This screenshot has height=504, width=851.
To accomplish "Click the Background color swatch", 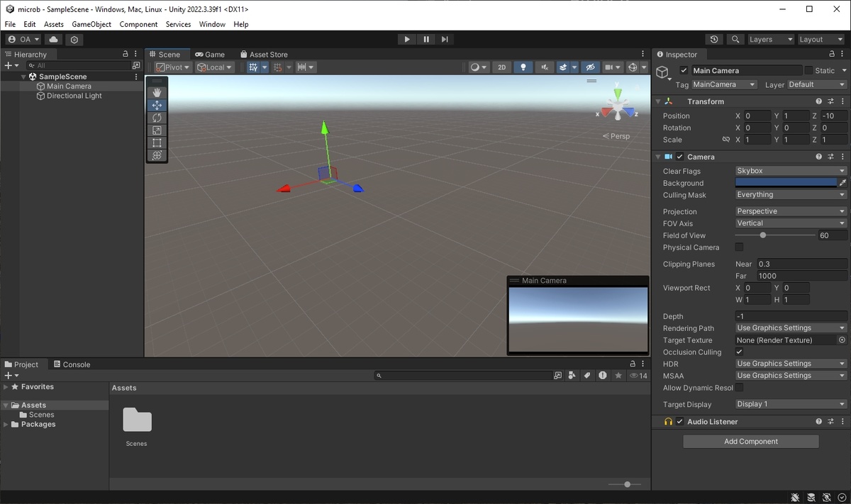I will pos(786,183).
